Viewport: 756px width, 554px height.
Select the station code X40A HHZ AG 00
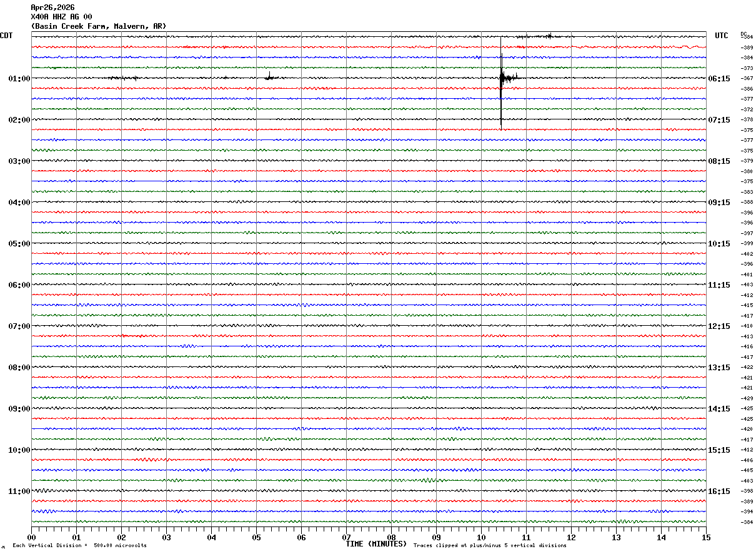point(61,17)
